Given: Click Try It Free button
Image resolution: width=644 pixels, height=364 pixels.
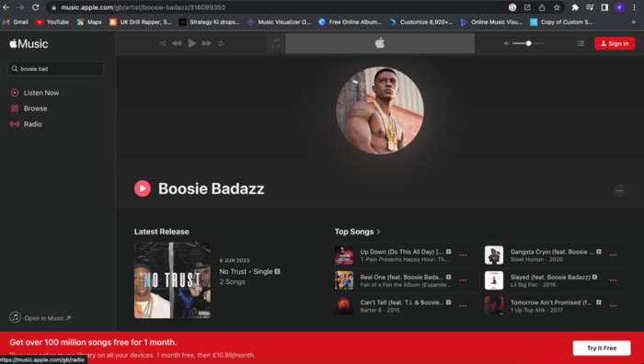Looking at the screenshot, I should click(x=602, y=348).
